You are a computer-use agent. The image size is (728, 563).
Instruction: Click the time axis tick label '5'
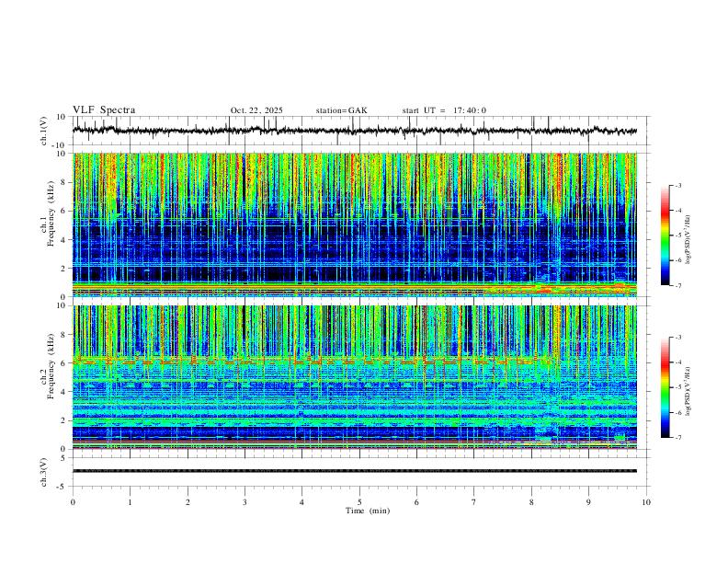pos(359,502)
